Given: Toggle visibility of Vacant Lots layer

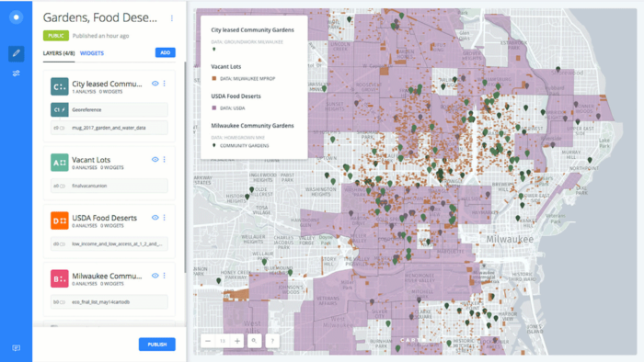Looking at the screenshot, I should click(155, 160).
